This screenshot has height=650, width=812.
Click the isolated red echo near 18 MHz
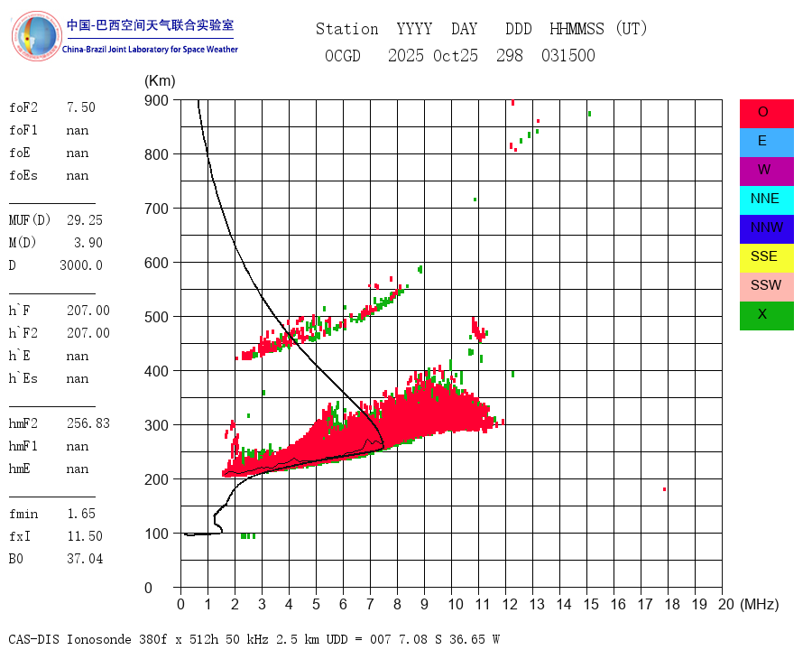pyautogui.click(x=664, y=489)
